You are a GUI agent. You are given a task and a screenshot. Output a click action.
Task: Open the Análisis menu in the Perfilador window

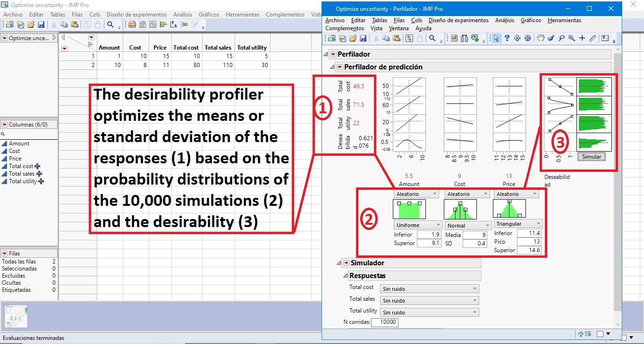[505, 20]
